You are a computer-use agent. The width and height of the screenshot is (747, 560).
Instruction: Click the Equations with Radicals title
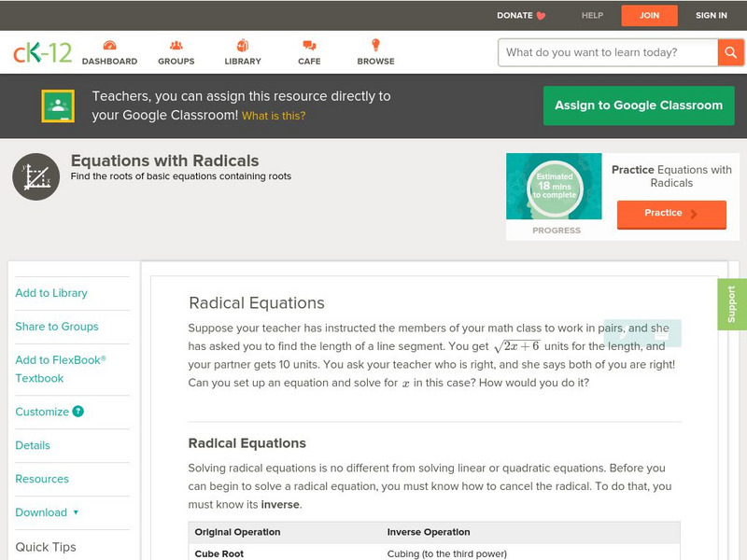coord(165,161)
